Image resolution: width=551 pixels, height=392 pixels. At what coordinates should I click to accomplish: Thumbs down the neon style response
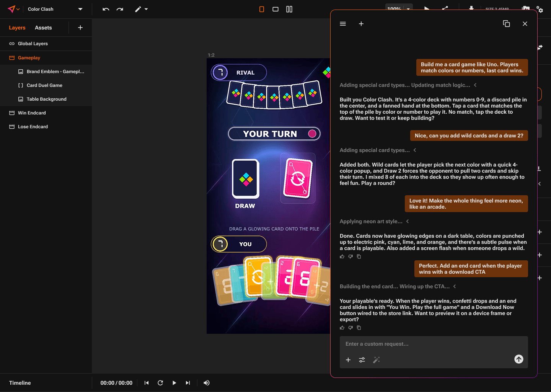click(350, 256)
